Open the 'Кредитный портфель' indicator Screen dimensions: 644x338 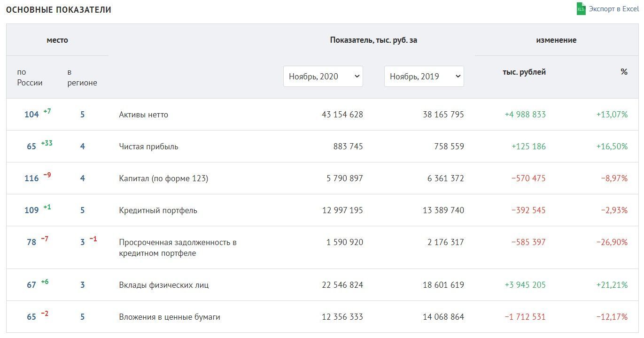click(x=158, y=210)
